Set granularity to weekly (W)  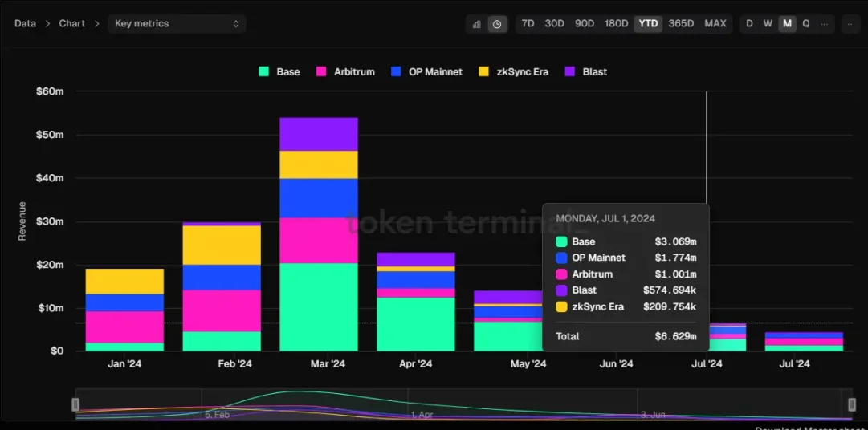768,24
